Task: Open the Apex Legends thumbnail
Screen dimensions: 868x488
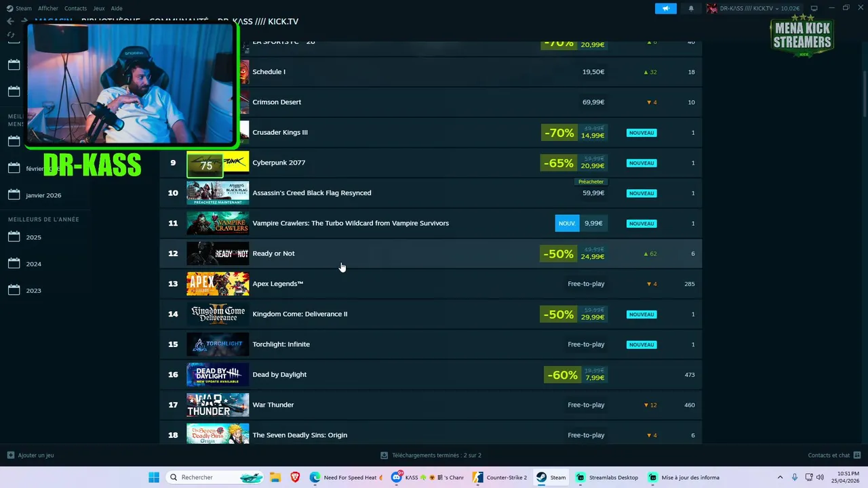Action: pyautogui.click(x=218, y=284)
